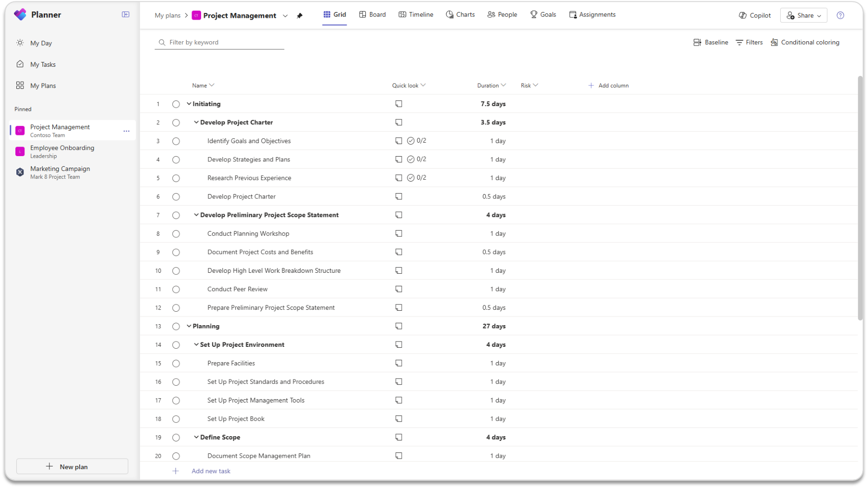
Task: Click the vertical scrollbar of the grid
Action: tap(860, 198)
